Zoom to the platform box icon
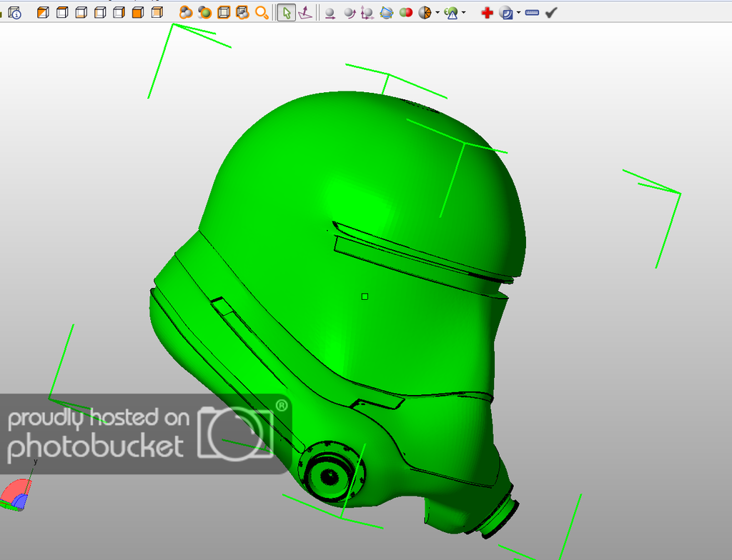 point(224,13)
